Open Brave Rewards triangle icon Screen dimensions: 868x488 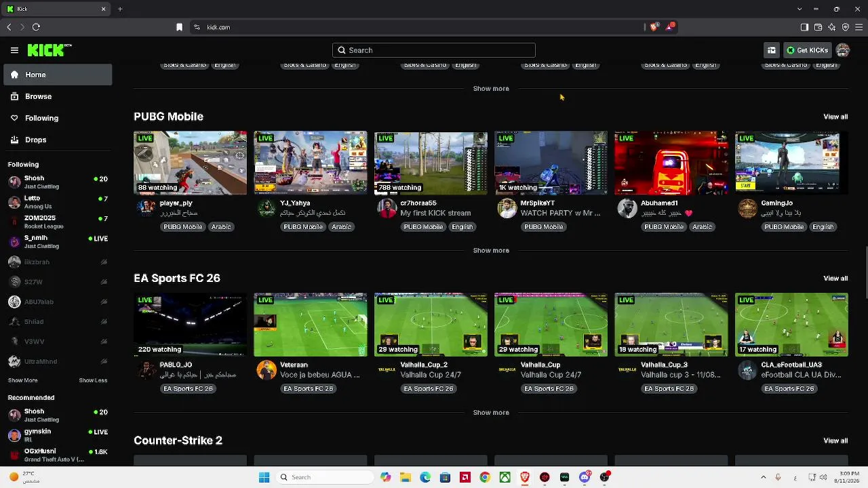670,27
